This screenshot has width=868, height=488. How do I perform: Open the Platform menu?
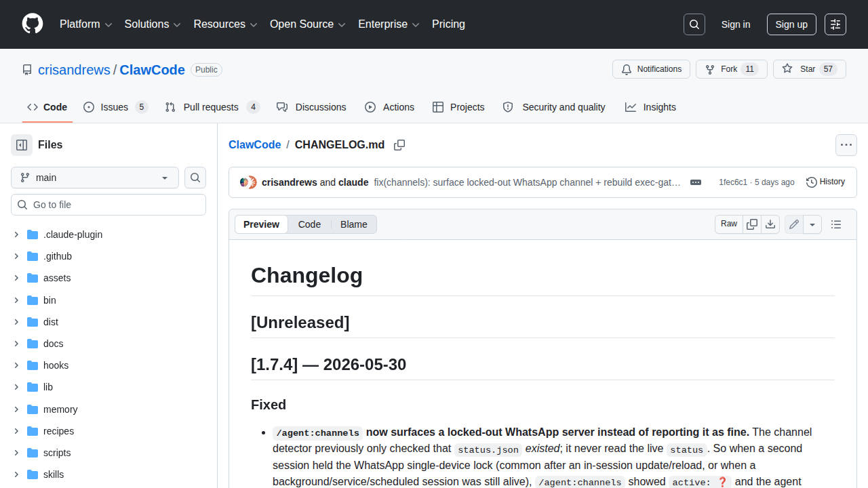(x=85, y=24)
